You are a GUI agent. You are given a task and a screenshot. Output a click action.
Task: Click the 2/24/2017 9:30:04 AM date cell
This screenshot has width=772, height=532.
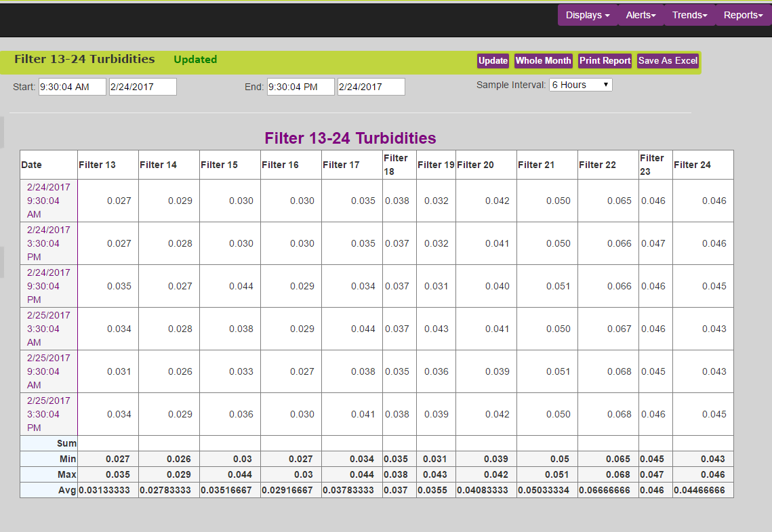(x=49, y=201)
